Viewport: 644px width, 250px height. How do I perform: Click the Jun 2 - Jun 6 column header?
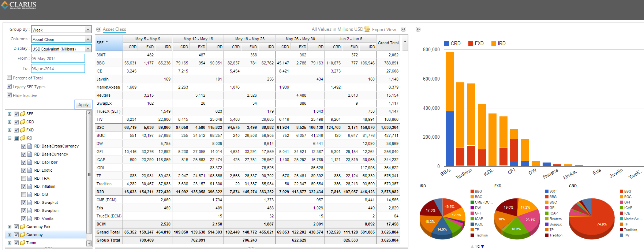pyautogui.click(x=351, y=39)
